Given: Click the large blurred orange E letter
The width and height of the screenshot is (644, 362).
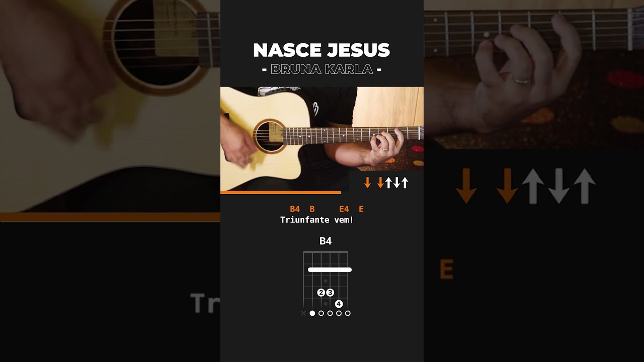Looking at the screenshot, I should click(x=446, y=269).
